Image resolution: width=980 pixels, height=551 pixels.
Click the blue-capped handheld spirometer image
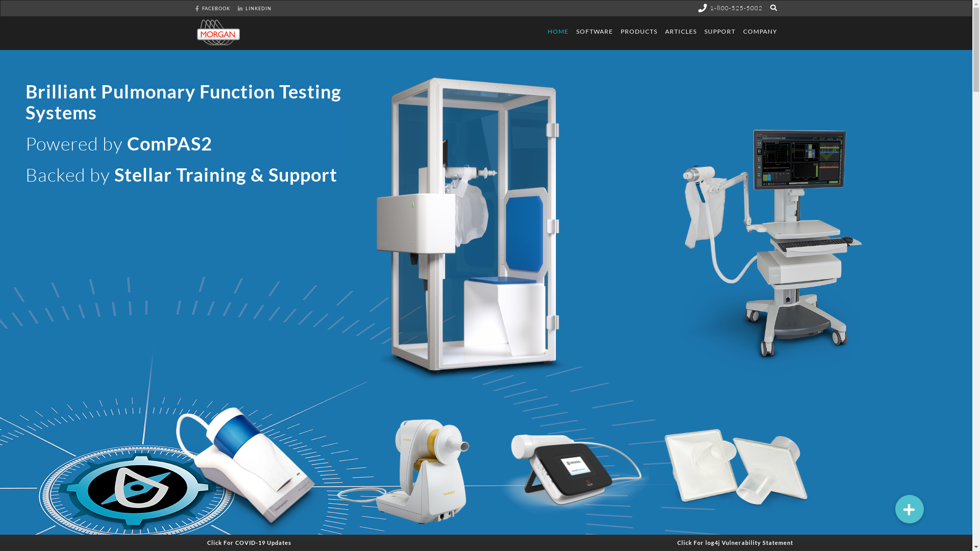coord(245,467)
